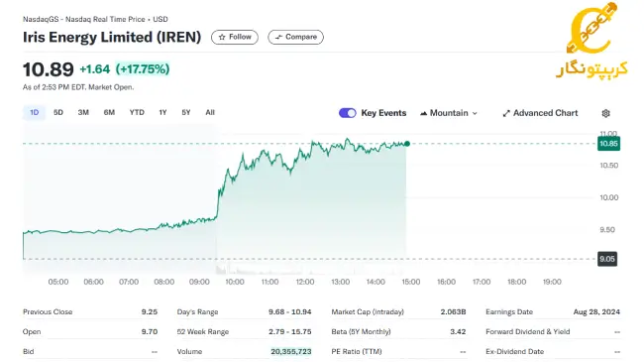Show the 6M chart range
The height and width of the screenshot is (362, 644).
(x=109, y=112)
